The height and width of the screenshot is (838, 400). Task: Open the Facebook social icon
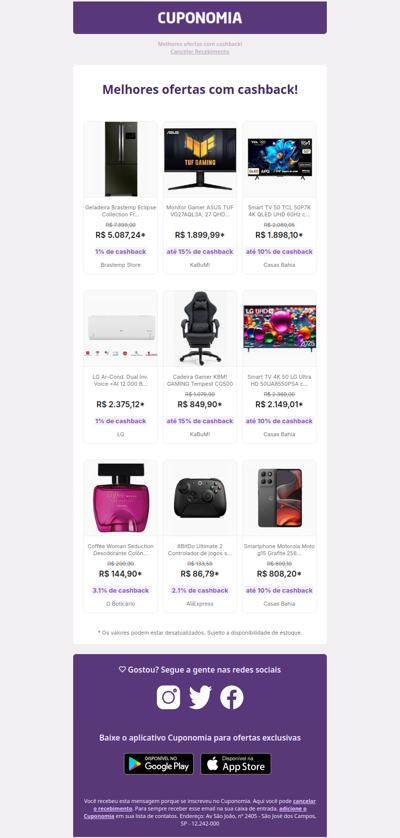point(232,697)
